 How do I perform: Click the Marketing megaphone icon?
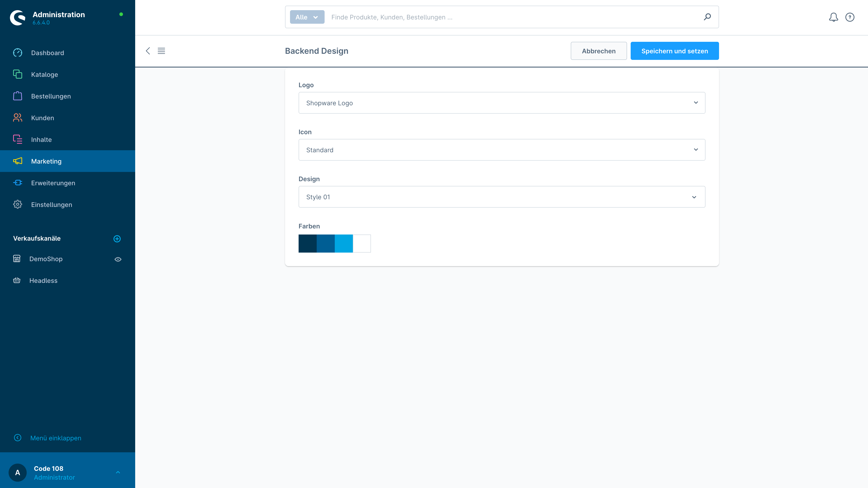pos(18,161)
